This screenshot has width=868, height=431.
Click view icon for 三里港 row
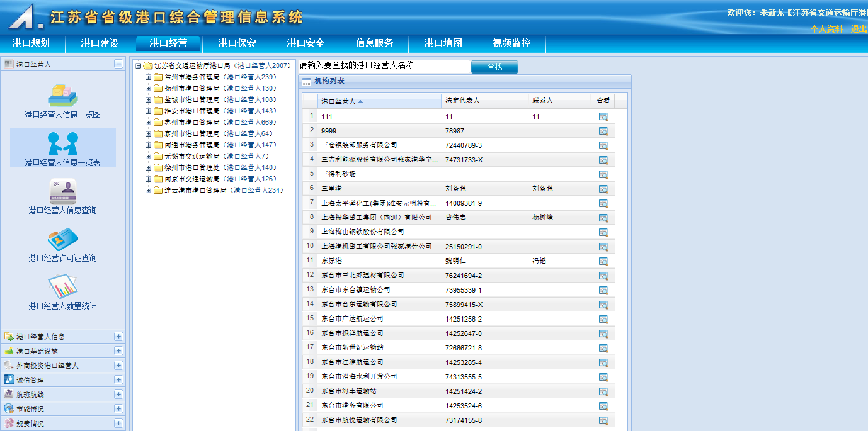603,189
